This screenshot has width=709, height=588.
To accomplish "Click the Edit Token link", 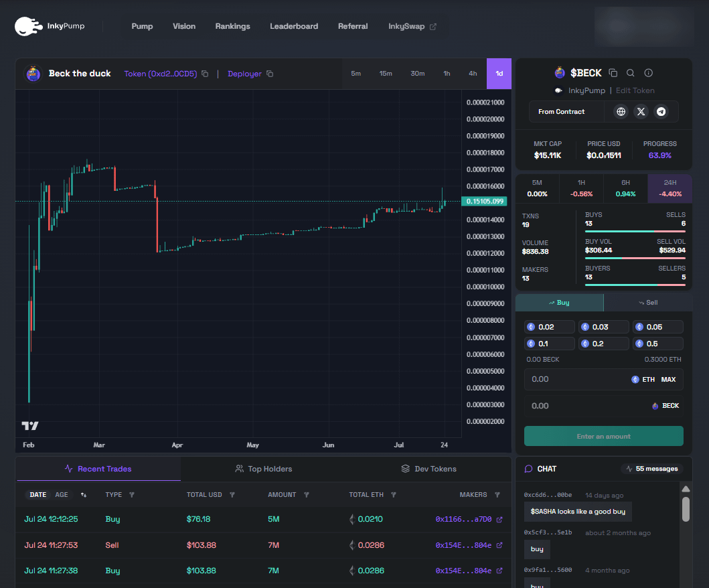I will [x=635, y=90].
